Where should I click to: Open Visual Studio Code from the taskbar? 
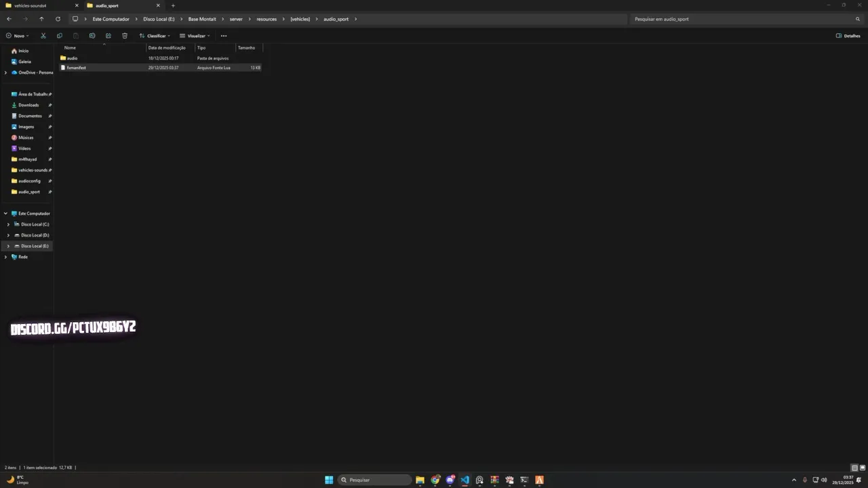point(465,480)
